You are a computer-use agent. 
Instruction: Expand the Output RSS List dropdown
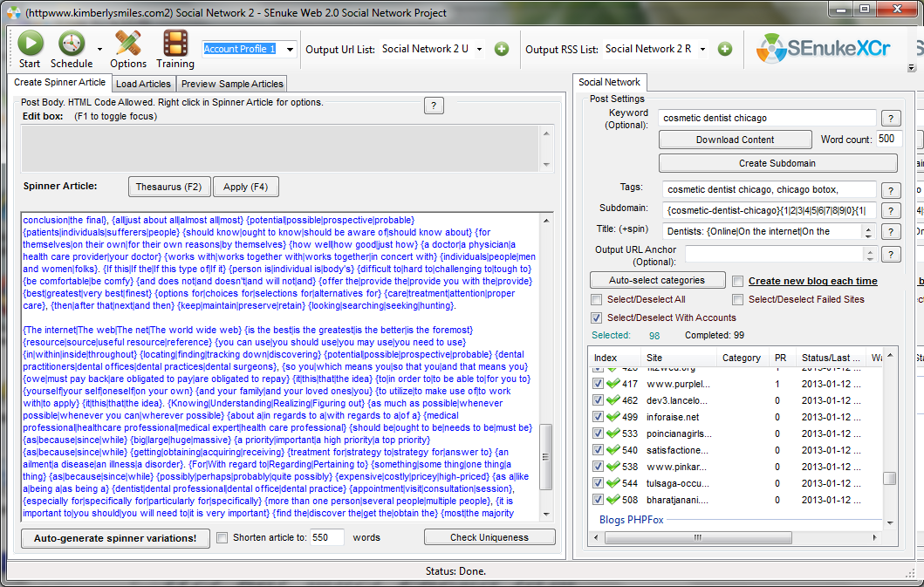[702, 50]
